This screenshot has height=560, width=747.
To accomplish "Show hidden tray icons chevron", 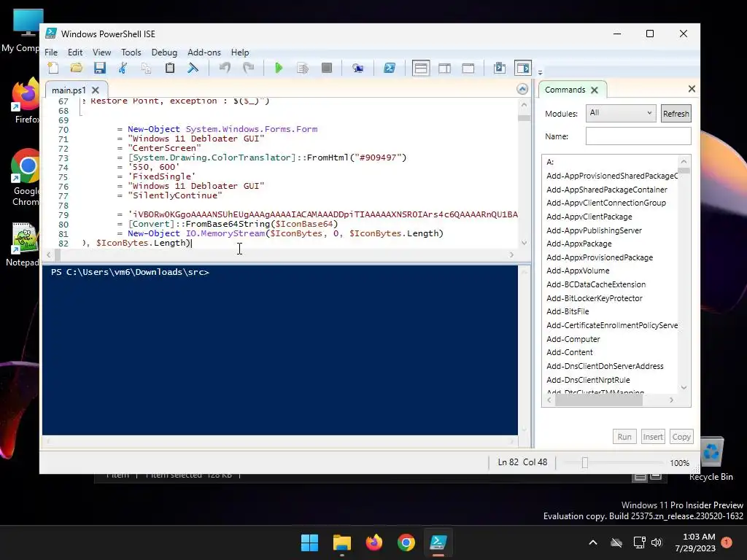I will pyautogui.click(x=592, y=542).
